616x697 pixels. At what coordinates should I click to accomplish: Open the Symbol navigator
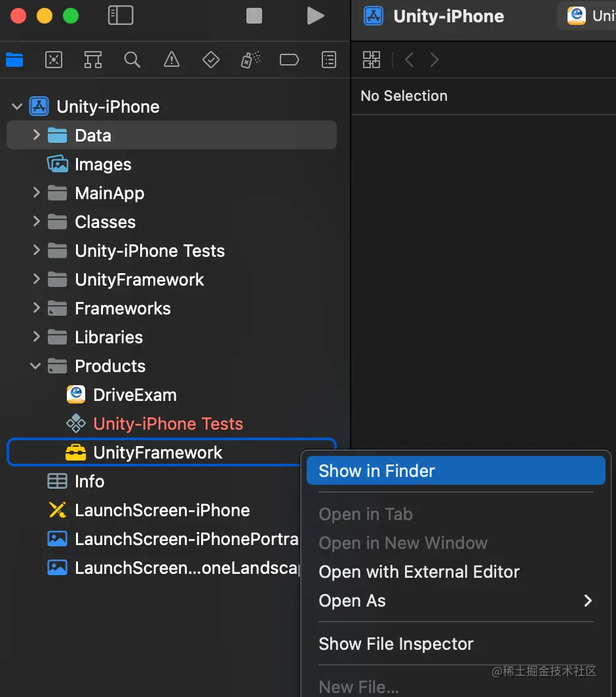[93, 60]
